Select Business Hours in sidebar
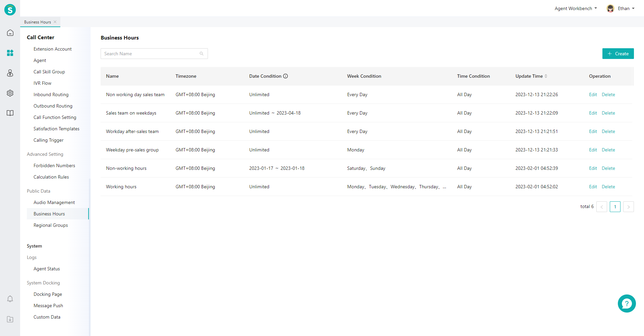 click(x=58, y=214)
